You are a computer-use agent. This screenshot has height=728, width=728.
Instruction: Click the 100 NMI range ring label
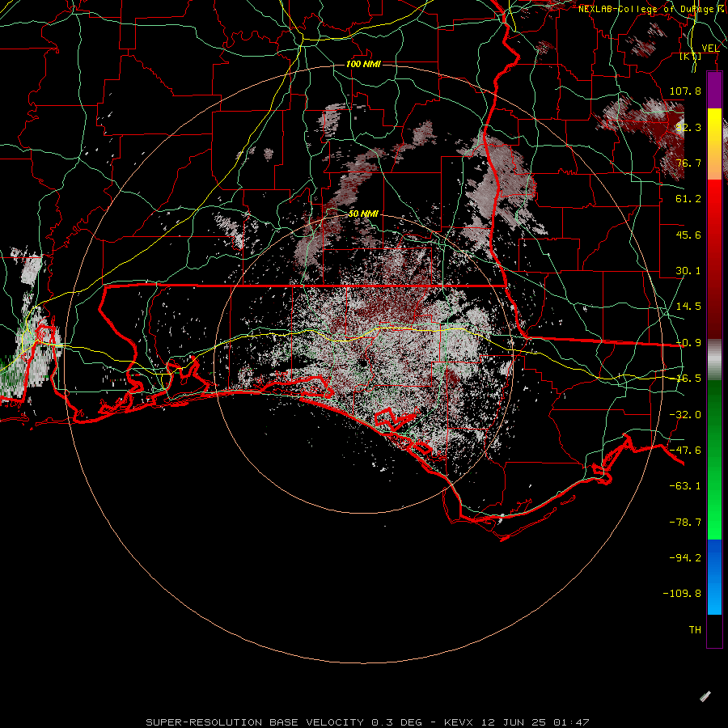(363, 64)
